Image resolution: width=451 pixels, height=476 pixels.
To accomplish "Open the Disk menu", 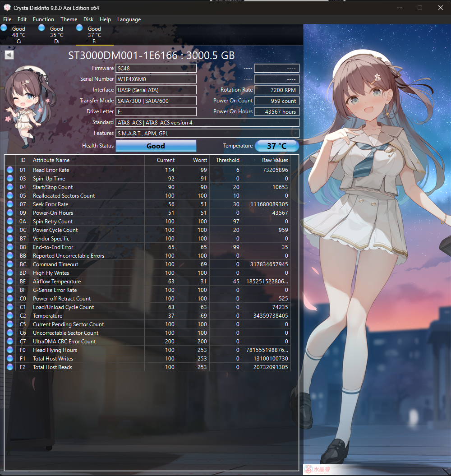I will 88,19.
